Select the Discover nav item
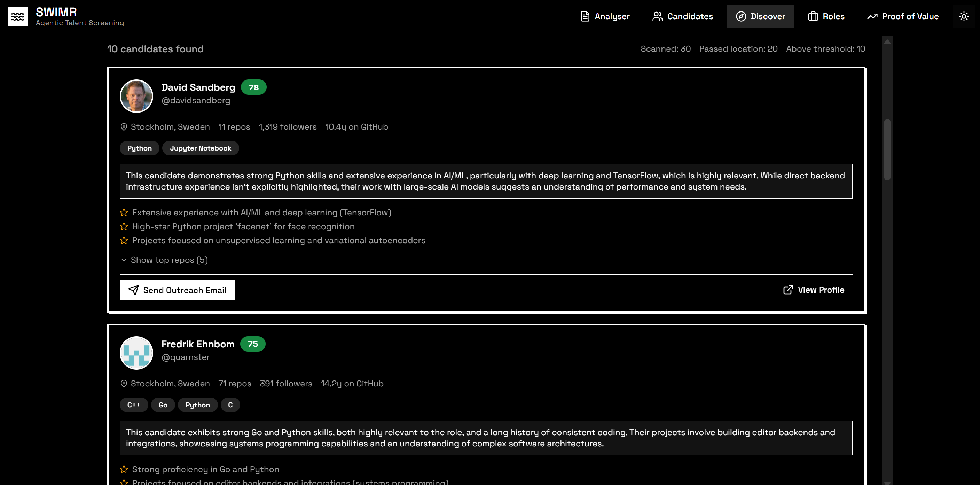Screen dimensions: 980x485 (x=760, y=16)
